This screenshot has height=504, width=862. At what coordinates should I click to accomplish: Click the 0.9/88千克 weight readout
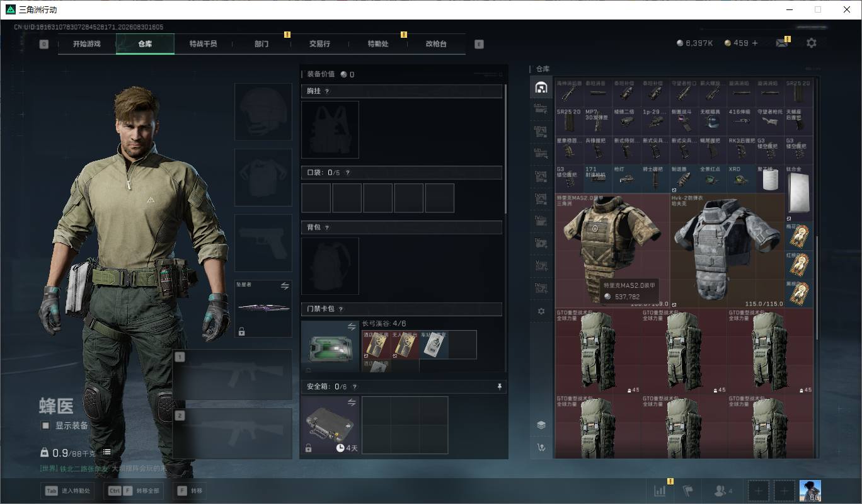pyautogui.click(x=69, y=452)
